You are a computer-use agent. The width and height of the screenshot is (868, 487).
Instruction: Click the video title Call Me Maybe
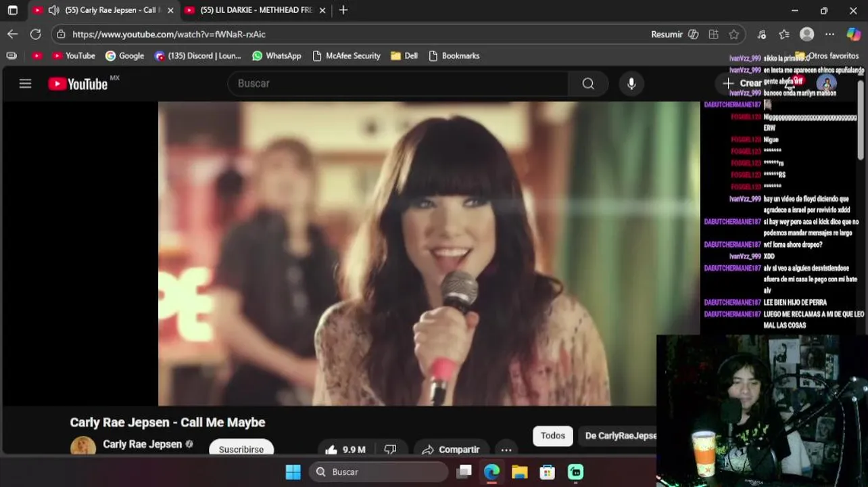pos(168,422)
